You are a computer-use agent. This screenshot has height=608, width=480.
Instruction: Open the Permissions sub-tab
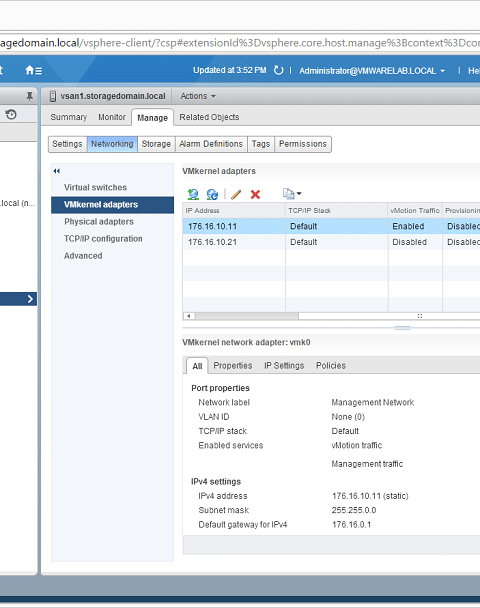tap(303, 144)
